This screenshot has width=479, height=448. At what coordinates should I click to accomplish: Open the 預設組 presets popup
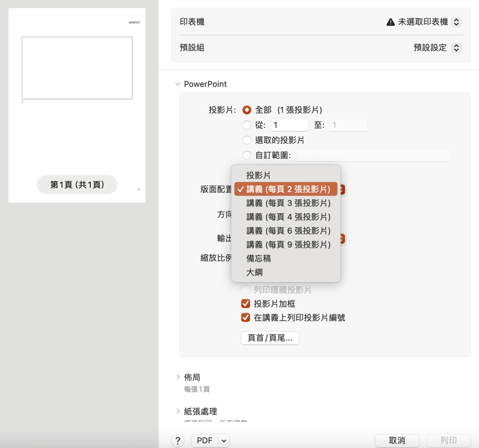click(x=457, y=48)
